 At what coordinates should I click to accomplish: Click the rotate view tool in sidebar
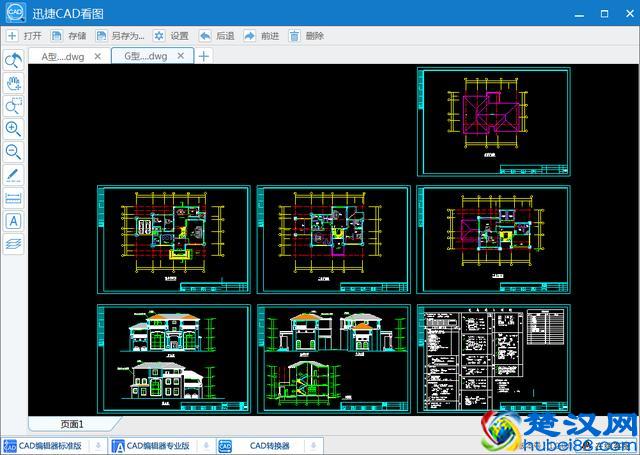[14, 60]
